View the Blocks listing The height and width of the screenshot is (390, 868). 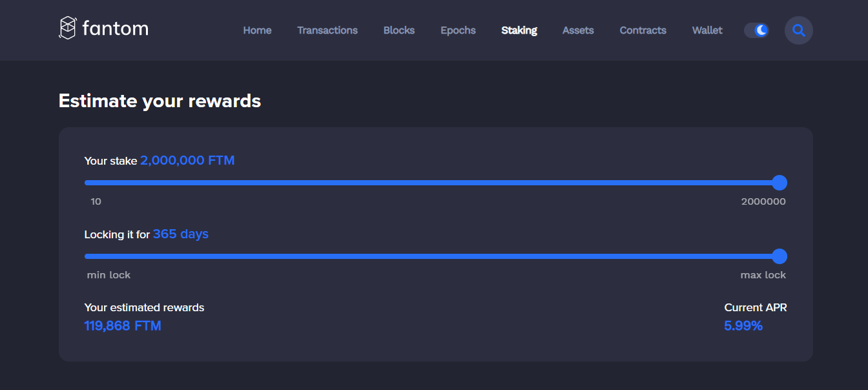[398, 30]
